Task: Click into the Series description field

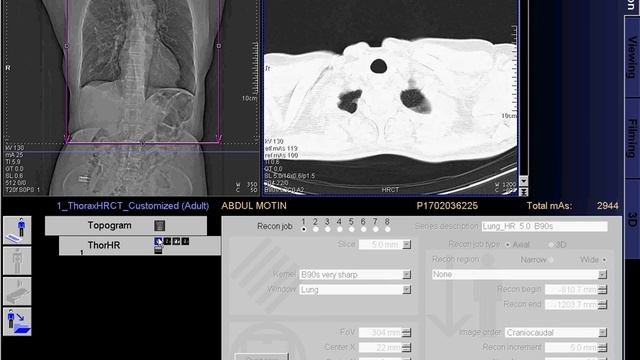Action: coord(544,227)
